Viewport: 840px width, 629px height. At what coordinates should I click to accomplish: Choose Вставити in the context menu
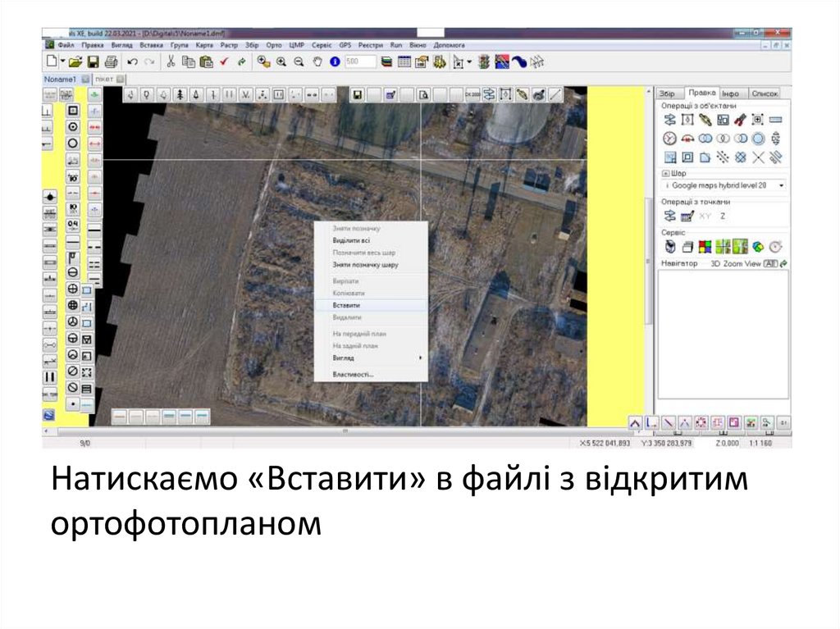pyautogui.click(x=372, y=305)
